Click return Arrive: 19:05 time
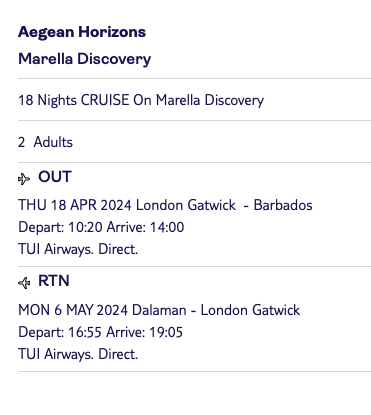371x415 pixels. [x=145, y=332]
